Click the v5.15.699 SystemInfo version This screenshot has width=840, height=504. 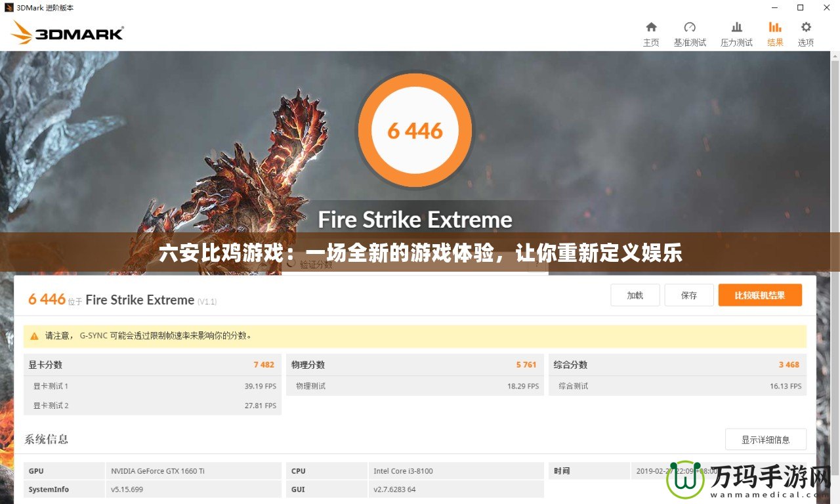[x=194, y=489]
